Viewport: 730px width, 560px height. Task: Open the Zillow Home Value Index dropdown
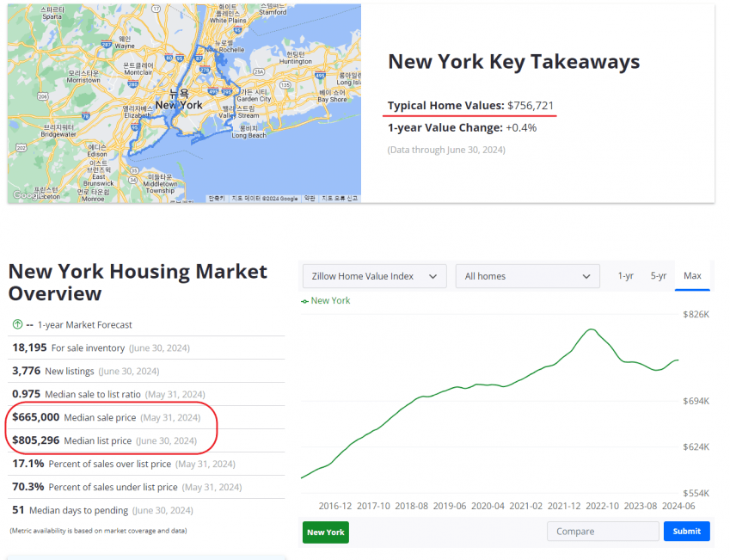374,276
